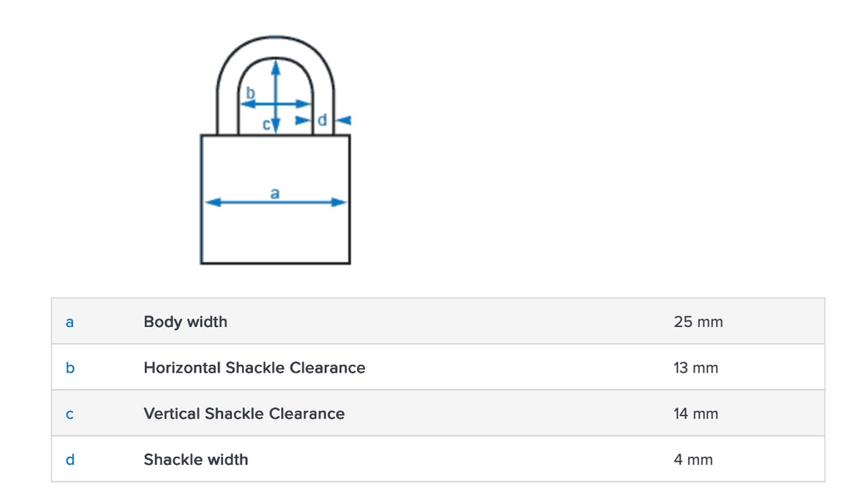Viewport: 852px width, 504px height.
Task: Click the 'Shackle width' row label
Action: [196, 459]
